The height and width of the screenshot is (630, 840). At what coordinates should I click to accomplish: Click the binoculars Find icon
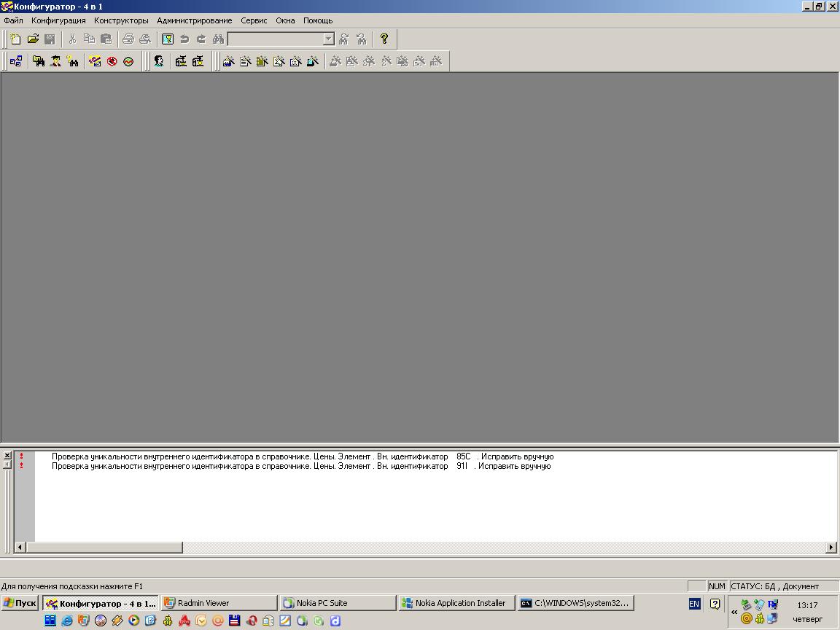click(x=218, y=39)
